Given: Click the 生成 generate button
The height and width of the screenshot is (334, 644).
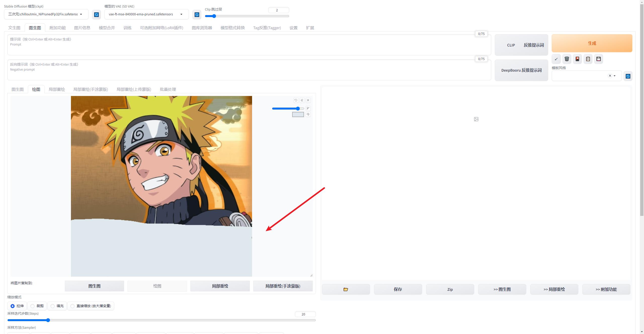Looking at the screenshot, I should (x=592, y=43).
